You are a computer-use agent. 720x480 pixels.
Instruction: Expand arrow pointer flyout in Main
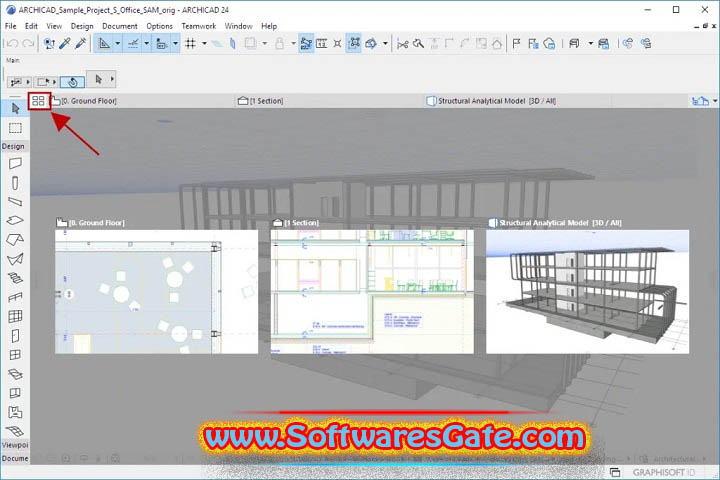(112, 79)
